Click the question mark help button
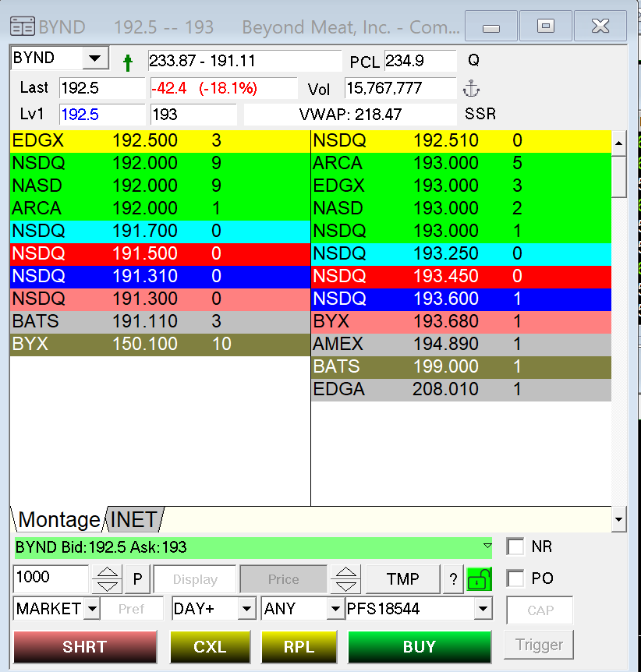Image resolution: width=641 pixels, height=672 pixels. (x=453, y=579)
